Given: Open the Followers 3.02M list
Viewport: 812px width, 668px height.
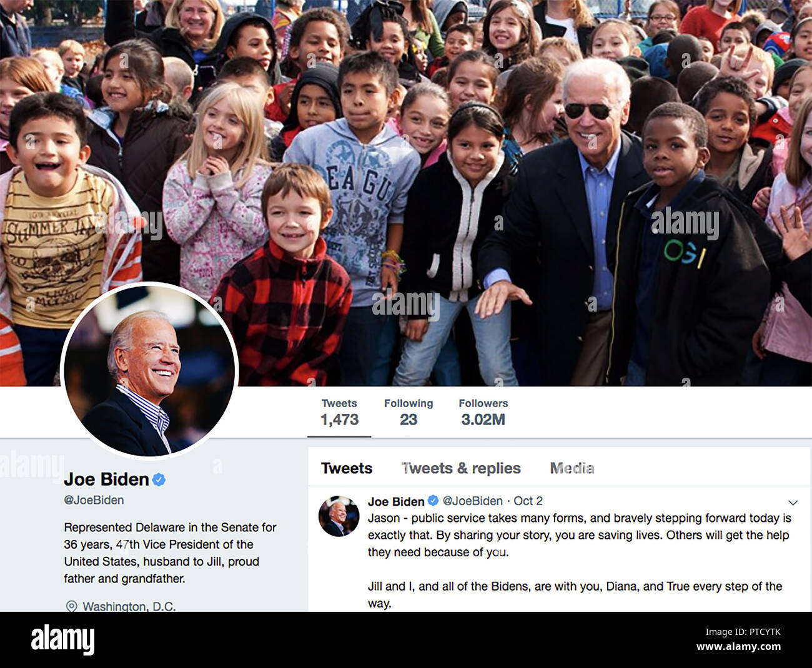Looking at the screenshot, I should pyautogui.click(x=483, y=412).
